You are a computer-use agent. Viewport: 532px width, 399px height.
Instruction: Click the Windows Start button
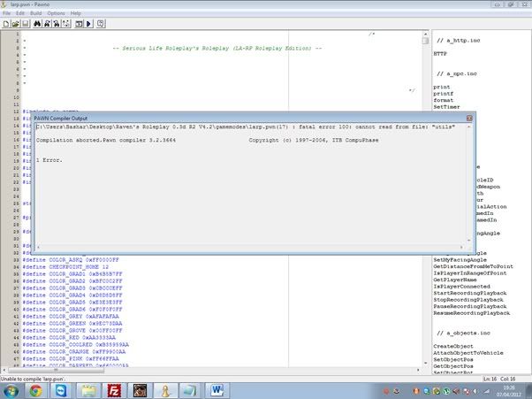pyautogui.click(x=11, y=391)
